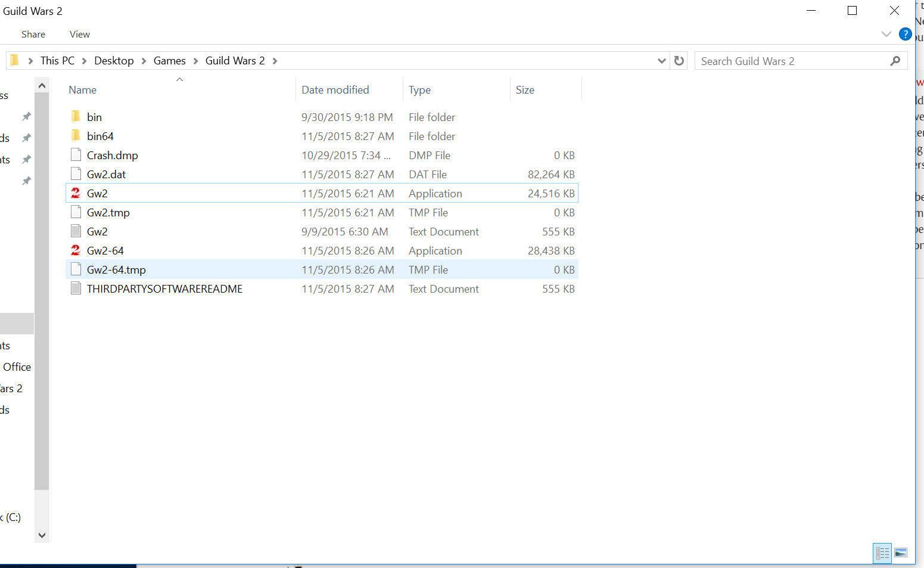Click the Gw2.dat file icon
Screen dimensions: 924x568
pos(76,174)
